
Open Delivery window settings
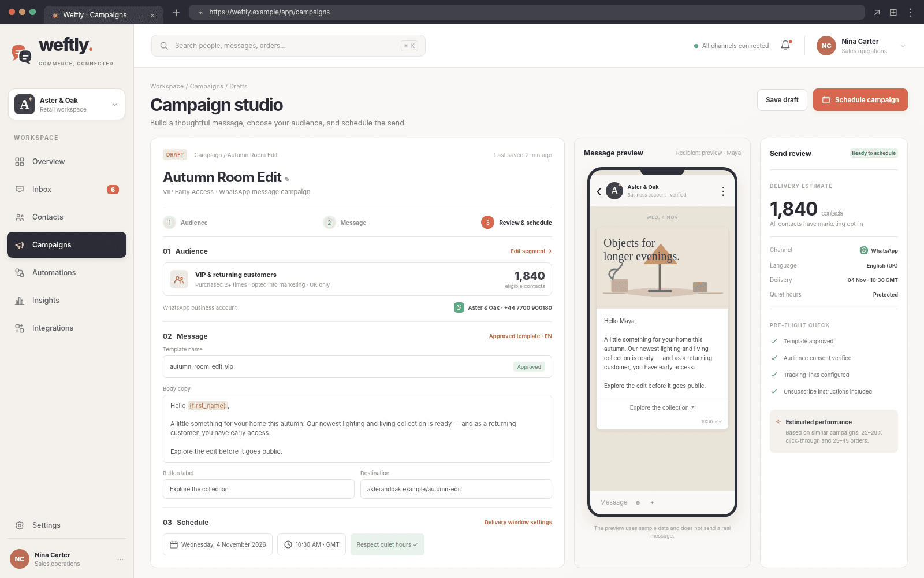[x=518, y=523]
